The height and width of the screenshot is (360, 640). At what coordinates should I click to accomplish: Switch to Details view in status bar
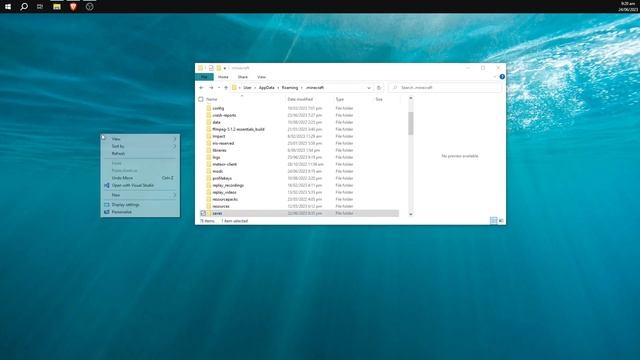(493, 221)
